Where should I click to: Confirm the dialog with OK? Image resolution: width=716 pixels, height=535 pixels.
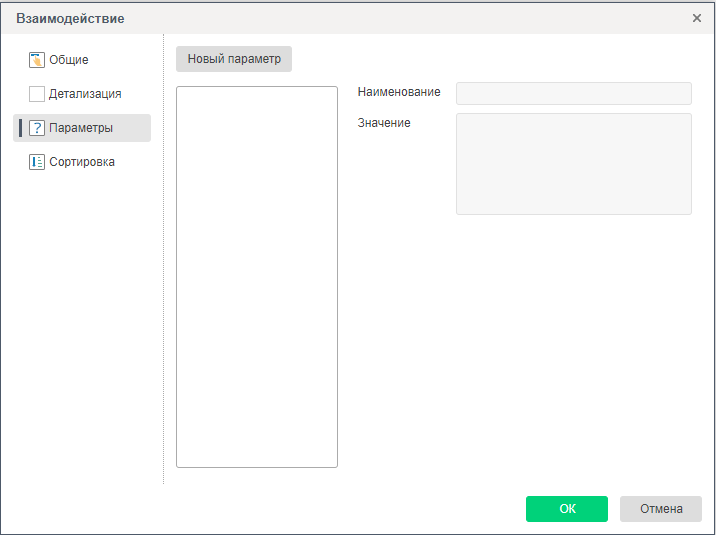click(x=567, y=509)
